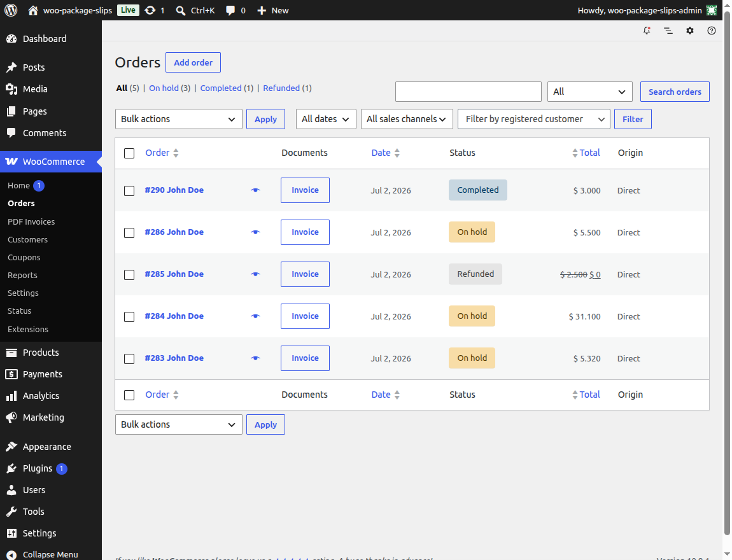Open the help question mark icon
This screenshot has height=560, width=732.
(x=712, y=31)
